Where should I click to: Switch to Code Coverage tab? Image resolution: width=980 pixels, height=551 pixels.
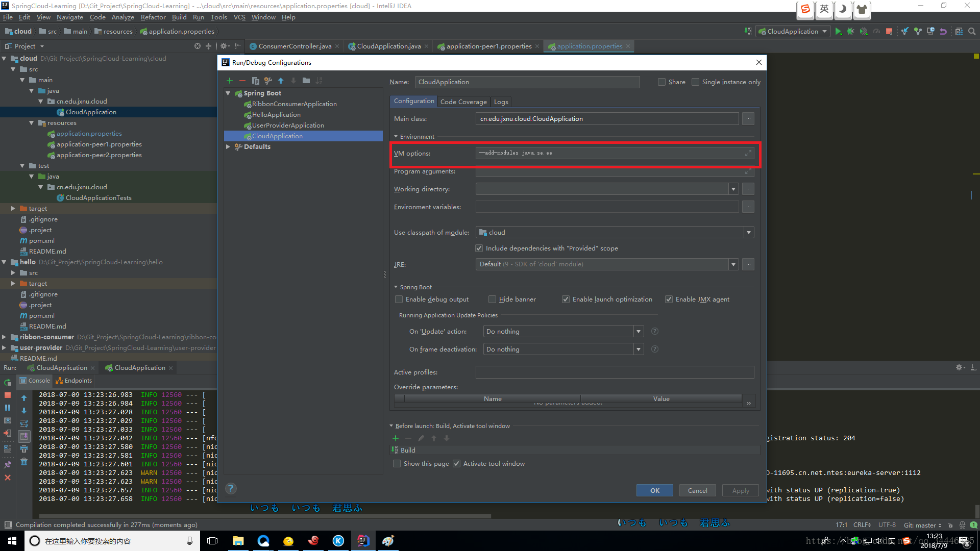click(463, 102)
